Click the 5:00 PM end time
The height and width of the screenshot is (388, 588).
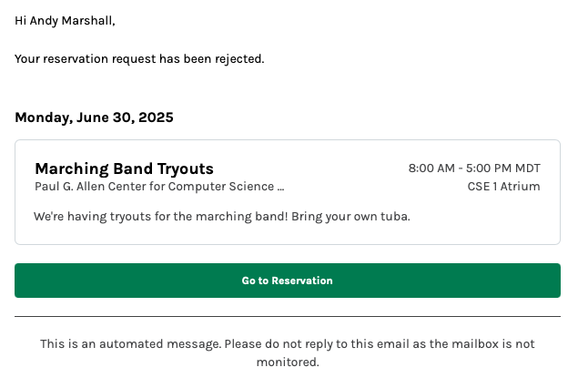click(487, 168)
